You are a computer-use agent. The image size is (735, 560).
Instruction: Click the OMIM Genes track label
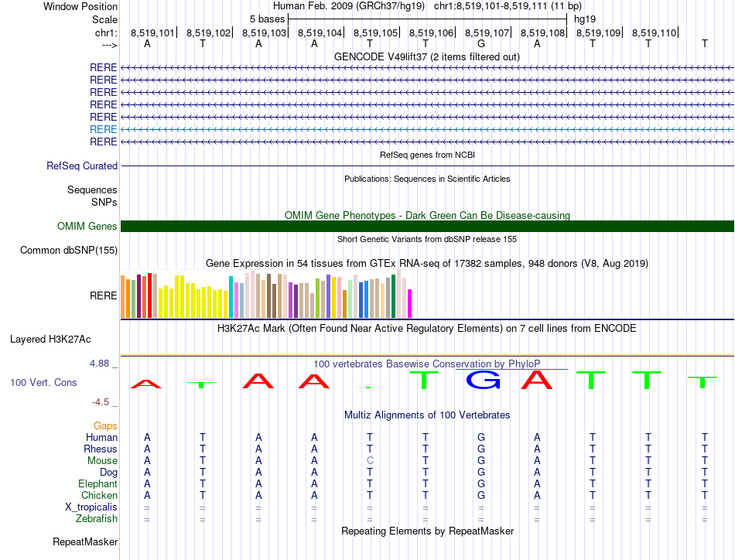click(87, 227)
